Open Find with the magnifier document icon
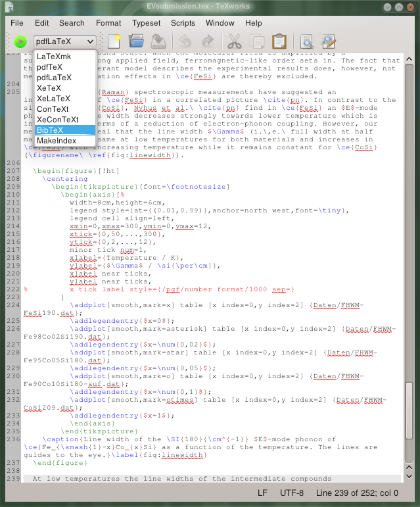 (306, 41)
